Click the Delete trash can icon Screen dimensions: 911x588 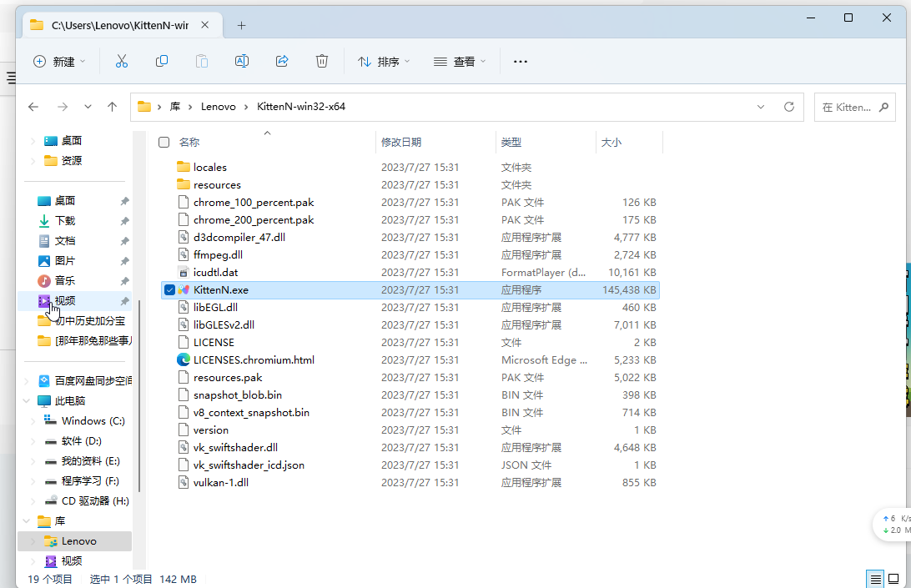click(322, 61)
